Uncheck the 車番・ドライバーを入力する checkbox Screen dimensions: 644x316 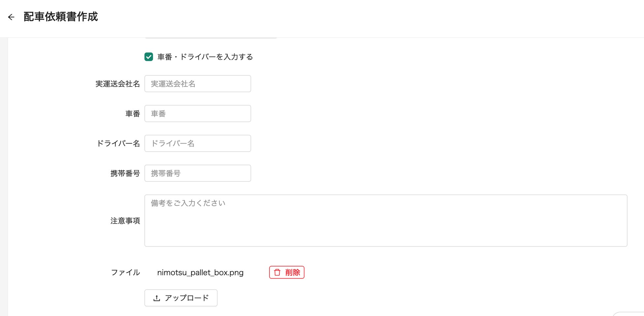149,57
